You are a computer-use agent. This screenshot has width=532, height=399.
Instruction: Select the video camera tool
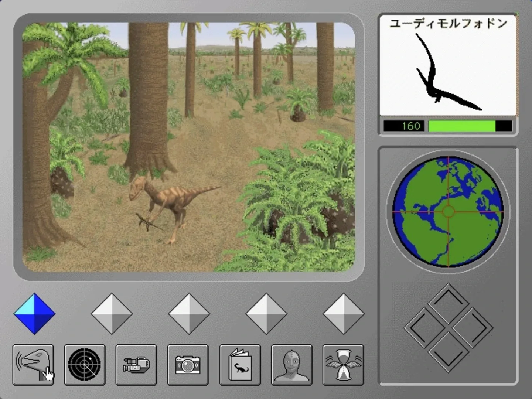(x=136, y=365)
